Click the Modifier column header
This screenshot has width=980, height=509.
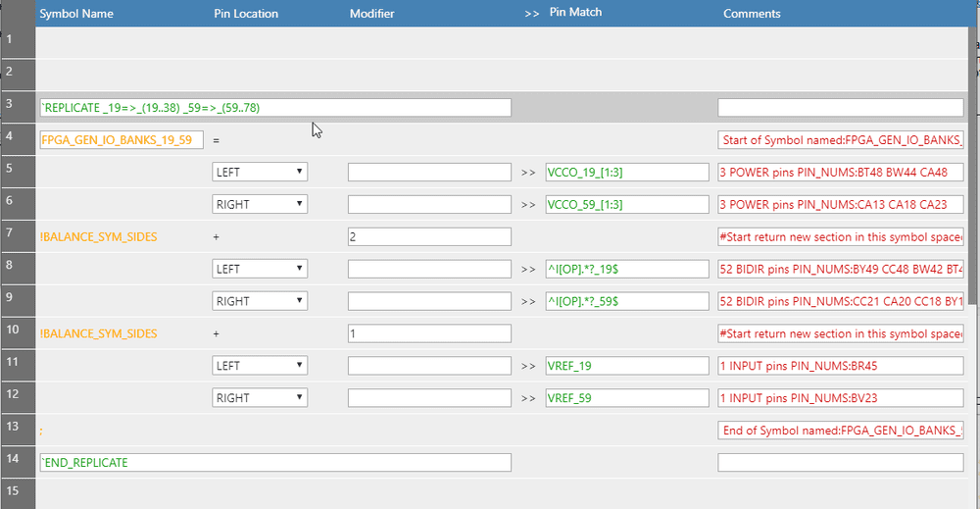point(371,13)
